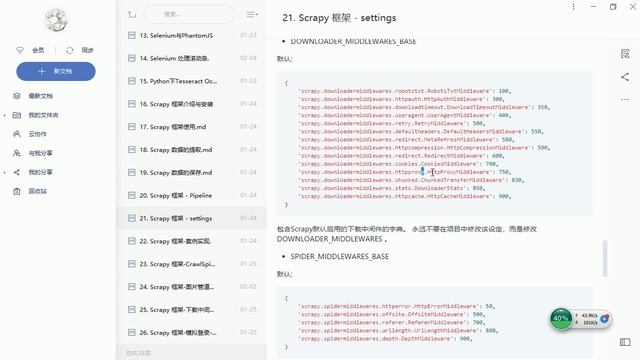Open the horizontal three-dot more options
This screenshot has width=640, height=360.
pyautogui.click(x=625, y=99)
